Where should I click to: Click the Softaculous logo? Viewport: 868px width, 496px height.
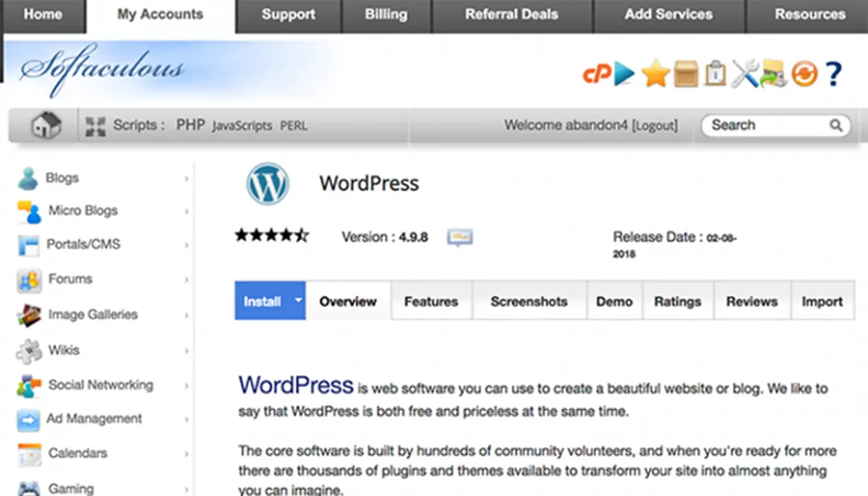tap(101, 69)
